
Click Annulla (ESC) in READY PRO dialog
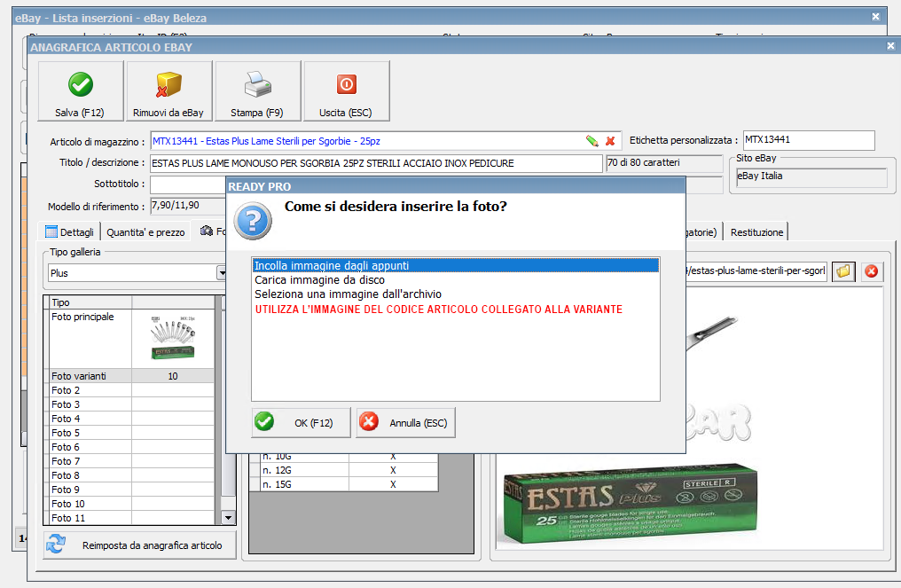(x=405, y=422)
